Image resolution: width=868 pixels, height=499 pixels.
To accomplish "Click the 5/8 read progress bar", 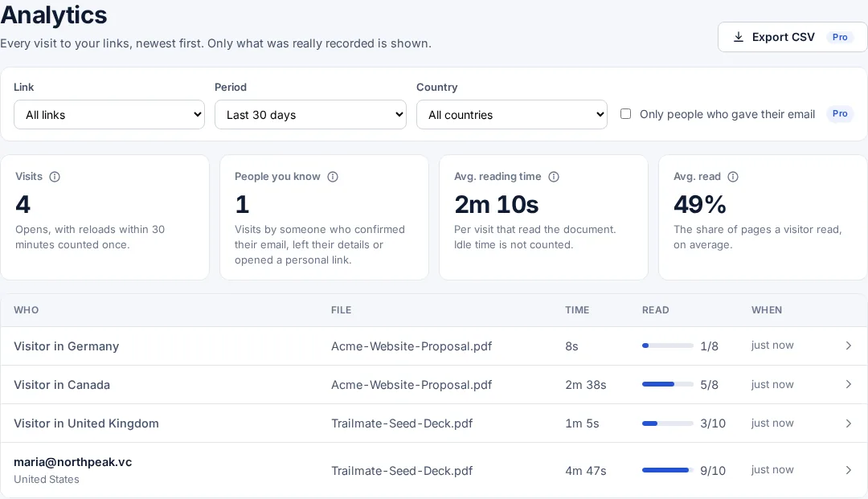I will [668, 384].
